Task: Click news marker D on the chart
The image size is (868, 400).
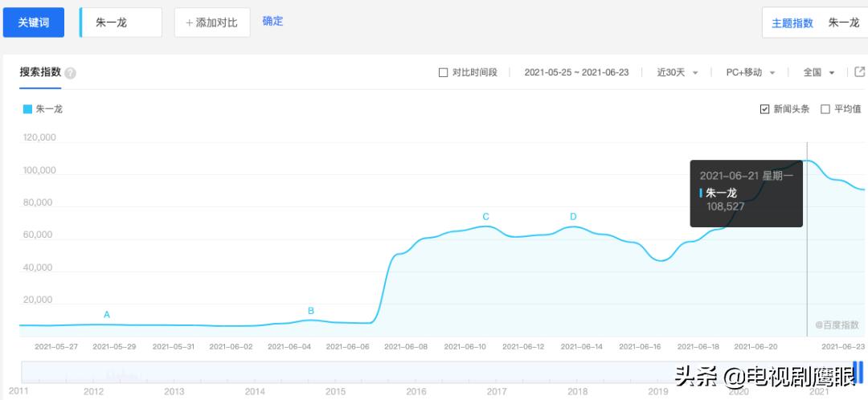Action: [573, 216]
